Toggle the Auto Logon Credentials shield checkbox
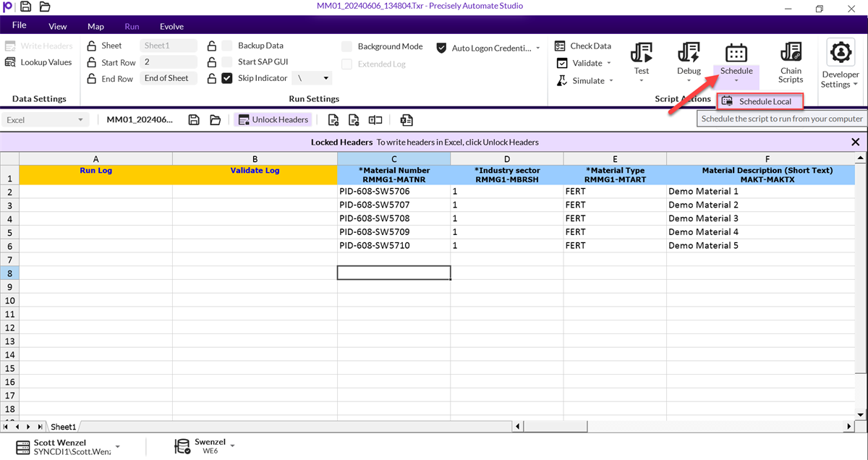This screenshot has height=460, width=868. click(441, 48)
